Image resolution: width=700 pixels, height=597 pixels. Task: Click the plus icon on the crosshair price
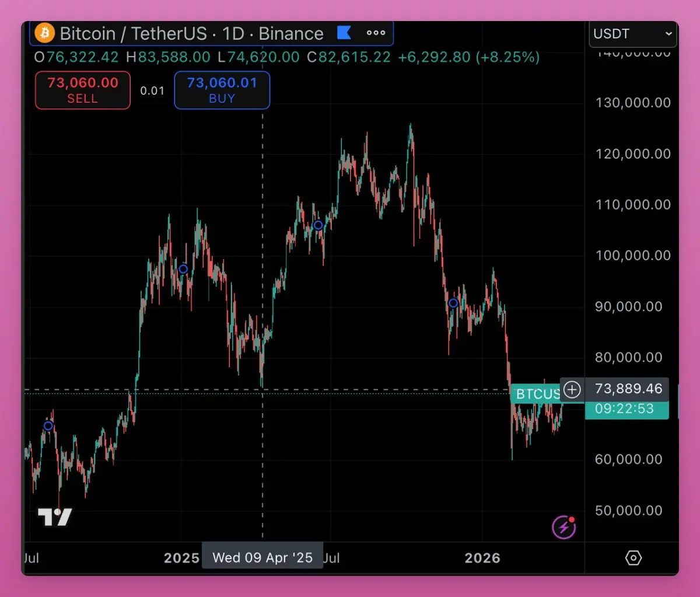572,389
